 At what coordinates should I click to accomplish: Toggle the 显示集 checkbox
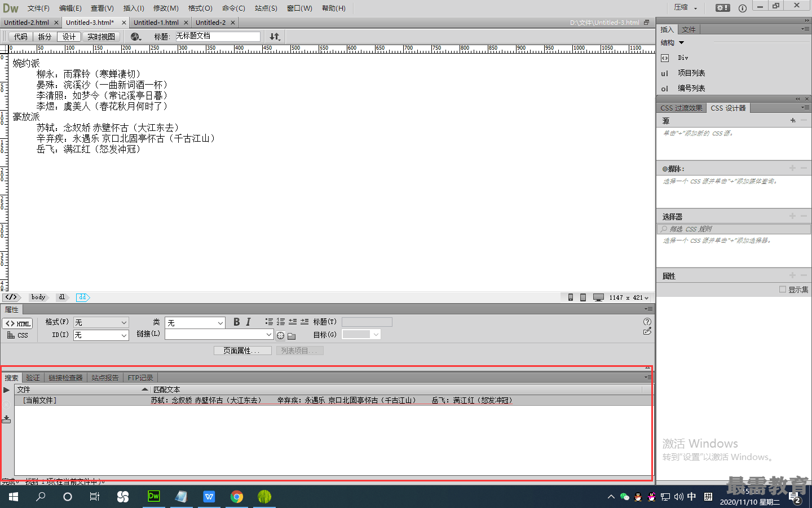pyautogui.click(x=783, y=290)
